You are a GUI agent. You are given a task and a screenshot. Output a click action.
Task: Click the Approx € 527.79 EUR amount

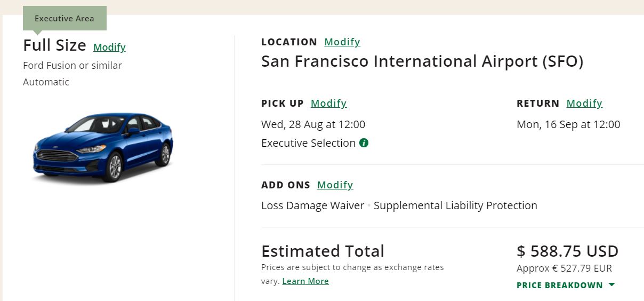[564, 268]
